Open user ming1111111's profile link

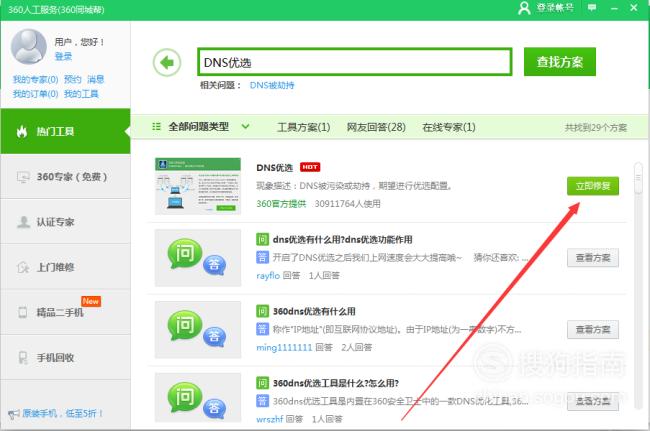pyautogui.click(x=284, y=347)
